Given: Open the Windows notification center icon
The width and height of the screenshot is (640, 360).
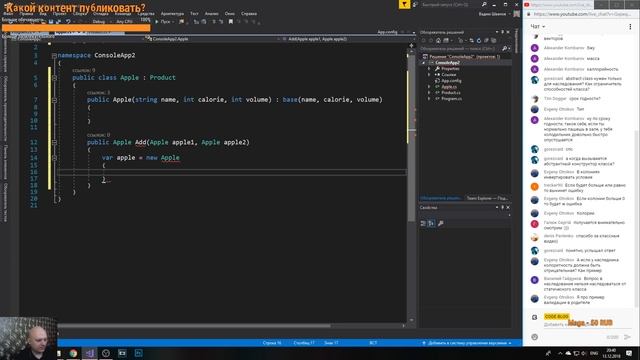Looking at the screenshot, I should tap(629, 353).
